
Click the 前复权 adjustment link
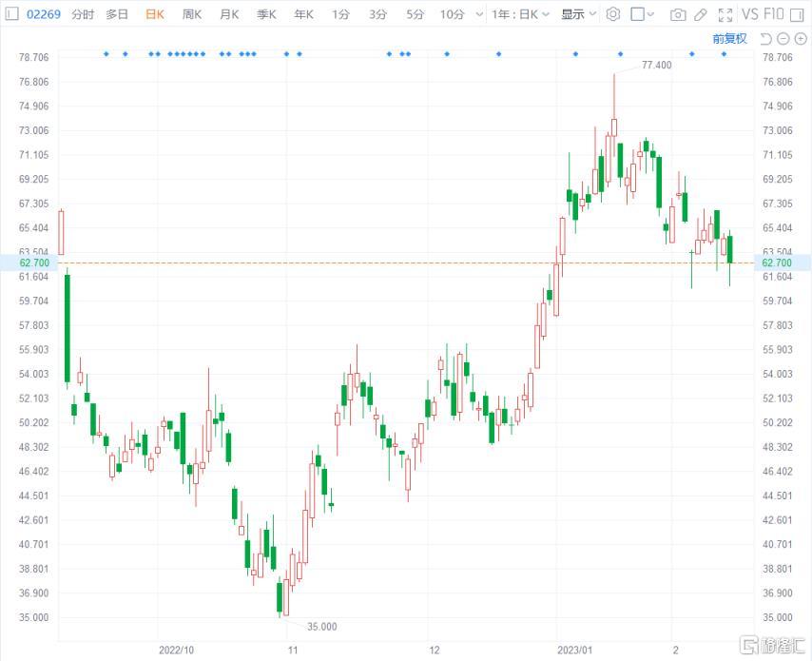(729, 38)
